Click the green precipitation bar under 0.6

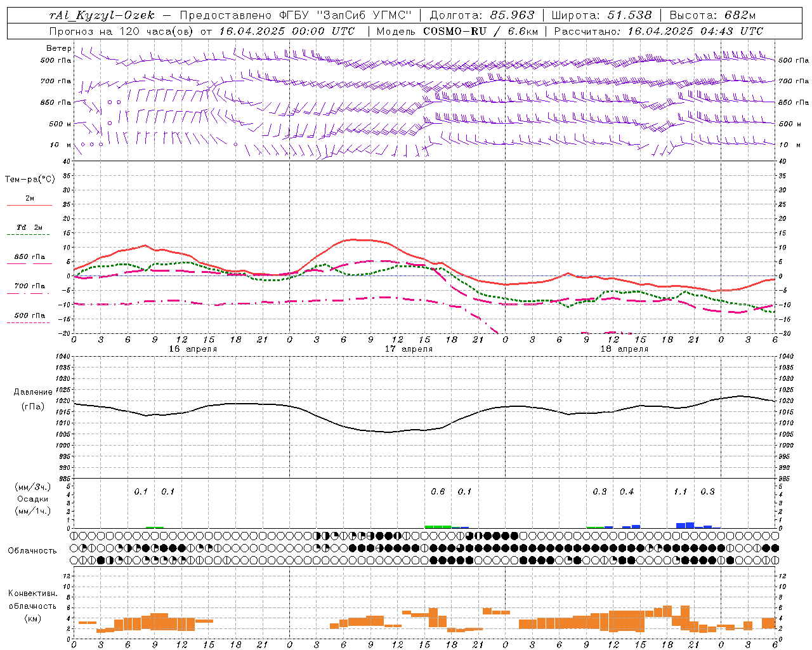coord(438,526)
